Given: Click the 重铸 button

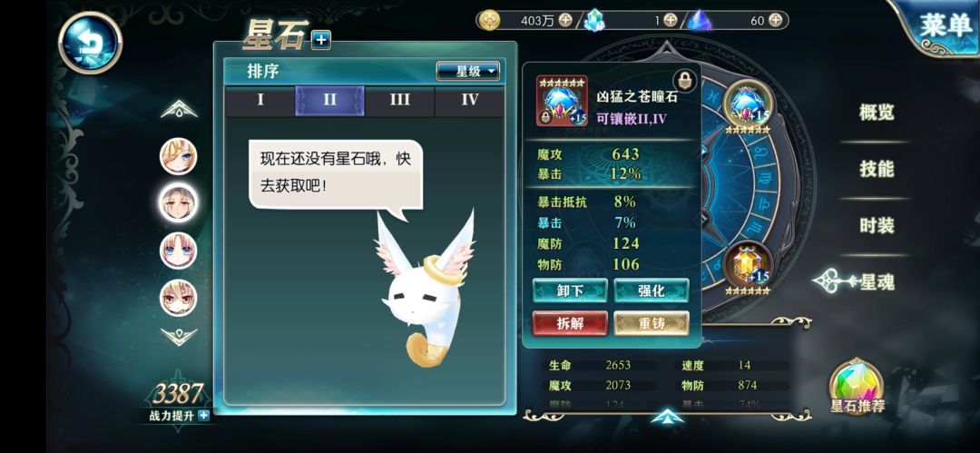Looking at the screenshot, I should point(652,323).
